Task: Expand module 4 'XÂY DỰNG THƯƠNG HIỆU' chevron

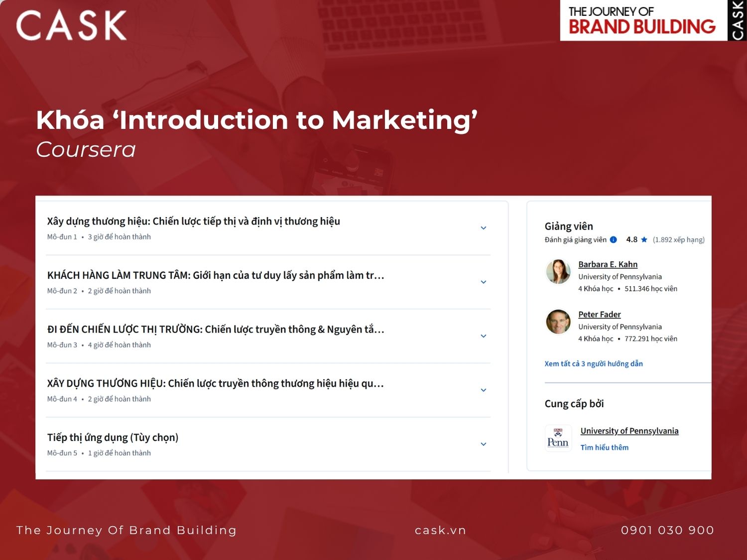Action: [483, 390]
